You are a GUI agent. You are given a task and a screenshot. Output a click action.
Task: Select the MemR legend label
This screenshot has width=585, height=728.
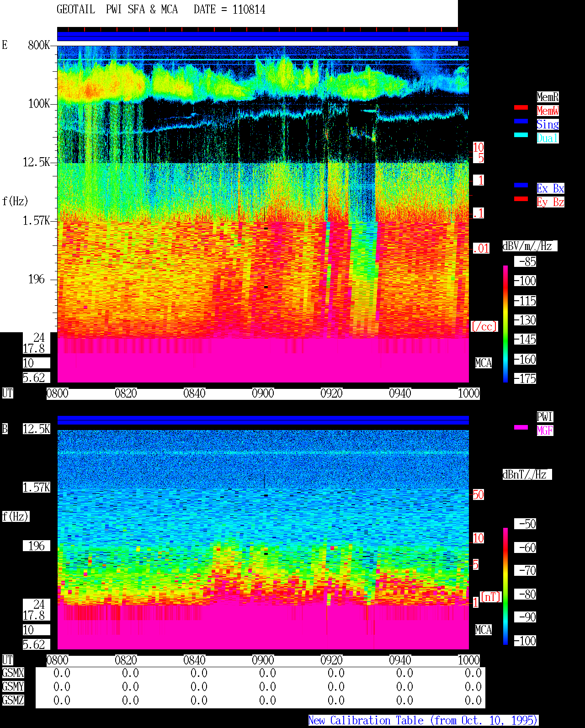click(548, 97)
